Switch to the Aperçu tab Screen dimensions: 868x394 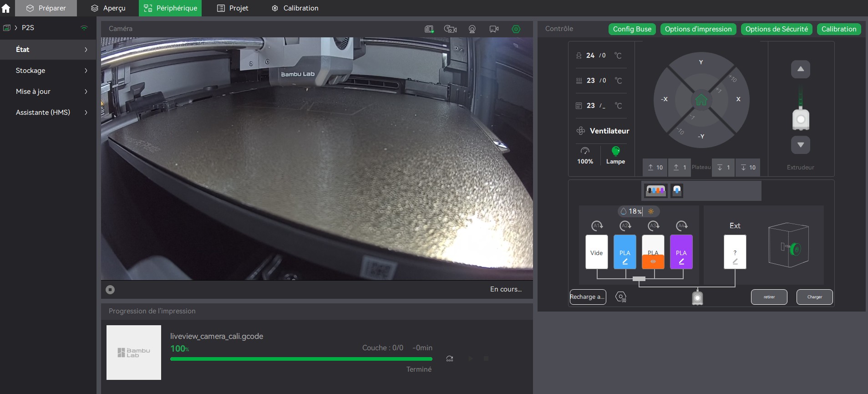click(x=108, y=8)
